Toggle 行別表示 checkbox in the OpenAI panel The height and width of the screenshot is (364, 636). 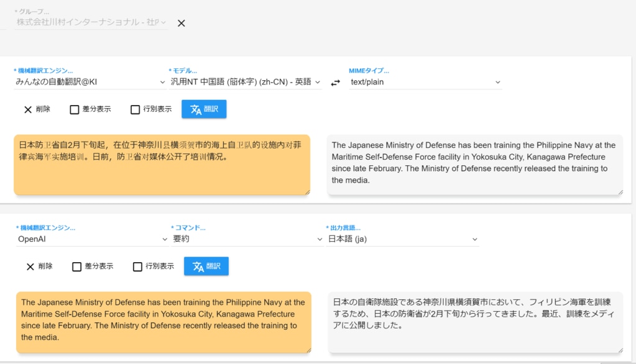pyautogui.click(x=138, y=267)
